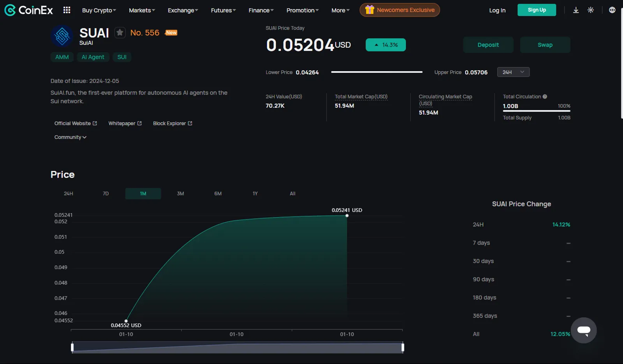Open the apps grid menu icon
The width and height of the screenshot is (623, 364).
pos(67,10)
